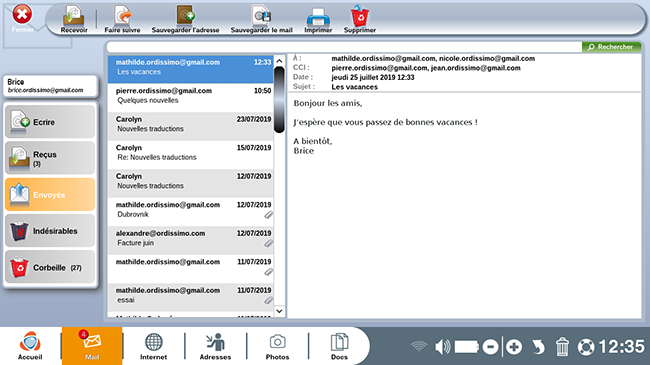Image resolution: width=650 pixels, height=365 pixels.
Task: Click Sauvegarder l'adresse icon
Action: 185,19
